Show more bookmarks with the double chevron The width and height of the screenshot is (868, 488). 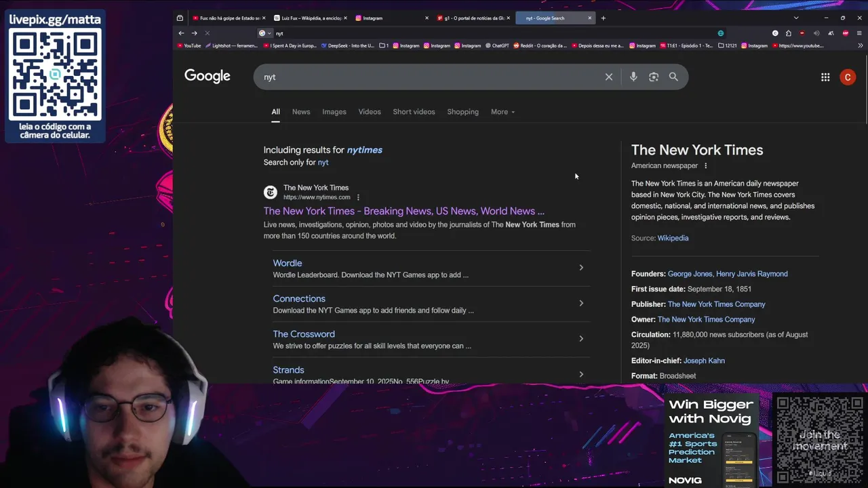click(861, 46)
